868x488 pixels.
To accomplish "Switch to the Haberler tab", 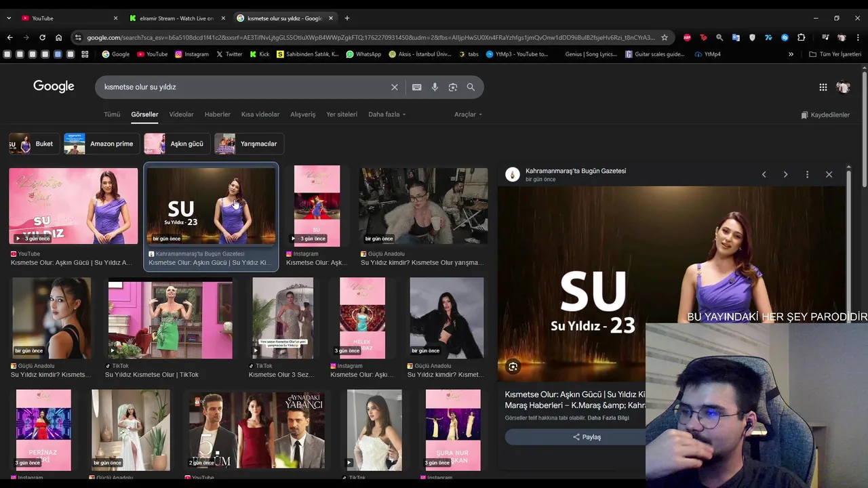I will coord(218,115).
